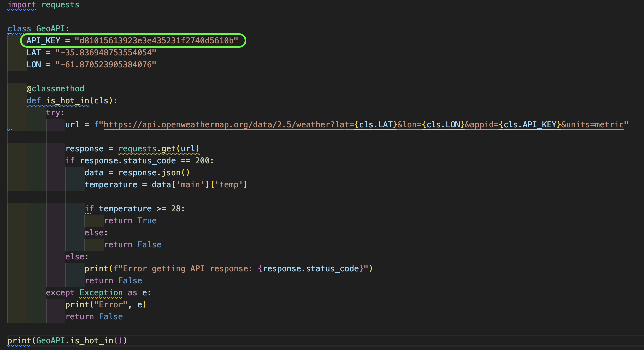The image size is (644, 350).
Task: Click the API_KEY variable name
Action: 43,41
